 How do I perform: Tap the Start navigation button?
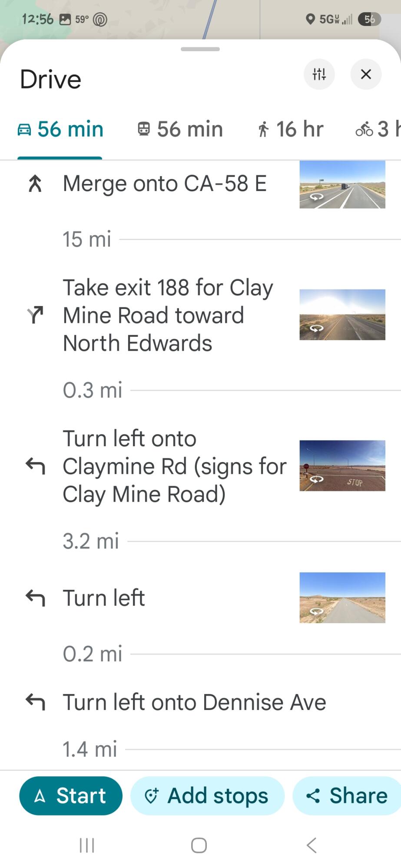coord(71,796)
